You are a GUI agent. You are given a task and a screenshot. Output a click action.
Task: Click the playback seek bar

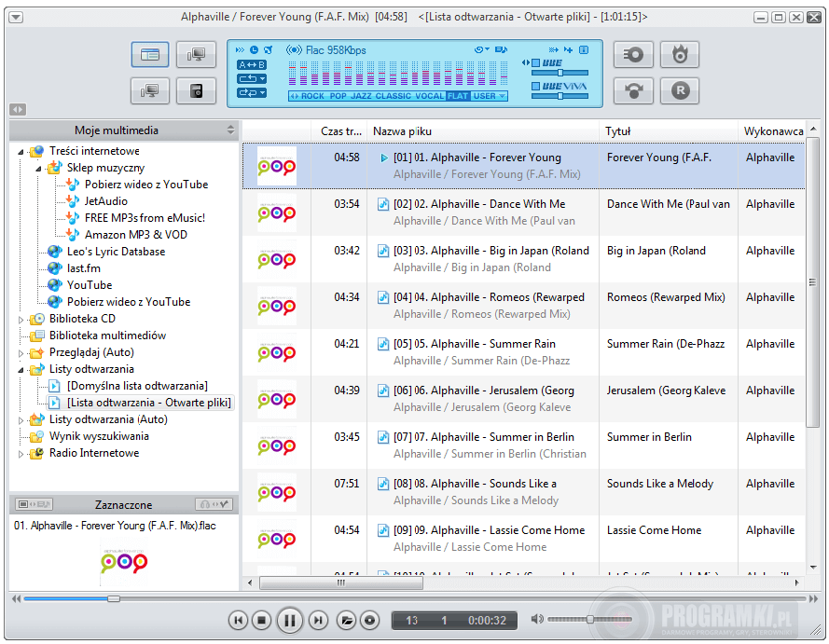(415, 598)
